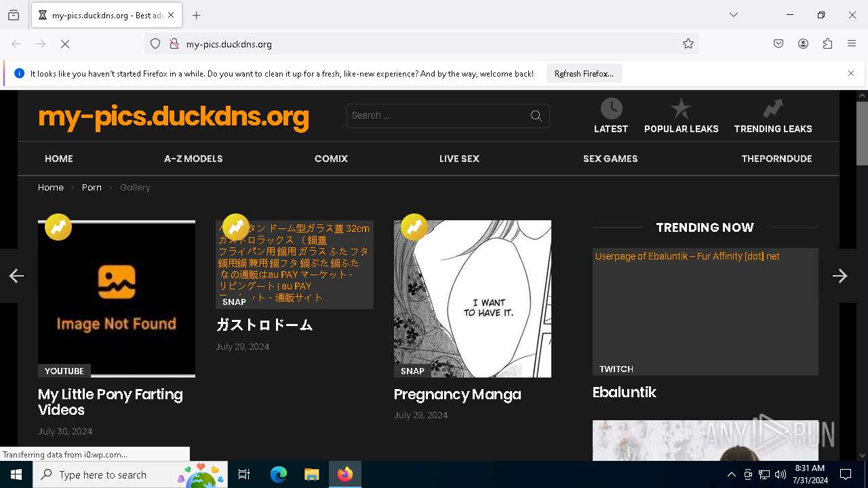This screenshot has width=868, height=488.
Task: Open the Extensions puzzle icon
Action: tap(827, 44)
